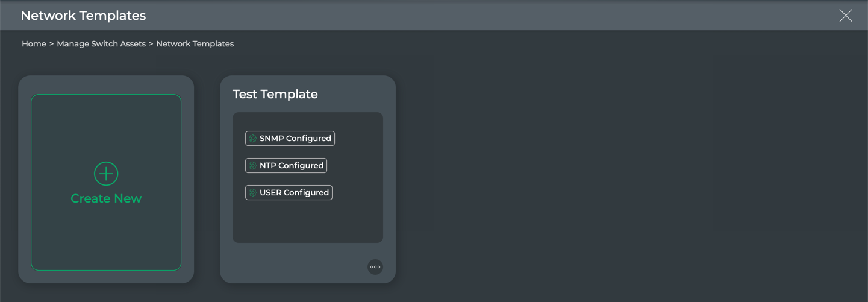868x302 pixels.
Task: Click the Network Templates header title
Action: click(83, 16)
